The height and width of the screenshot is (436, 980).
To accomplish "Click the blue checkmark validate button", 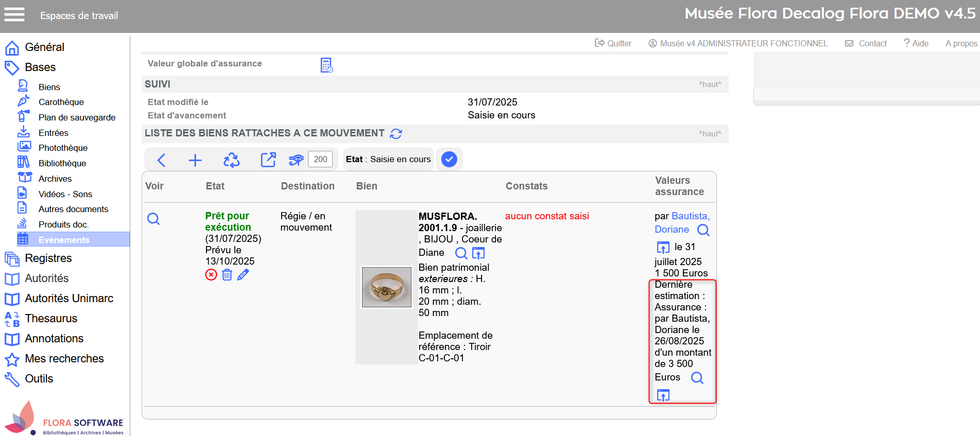I will tap(449, 160).
